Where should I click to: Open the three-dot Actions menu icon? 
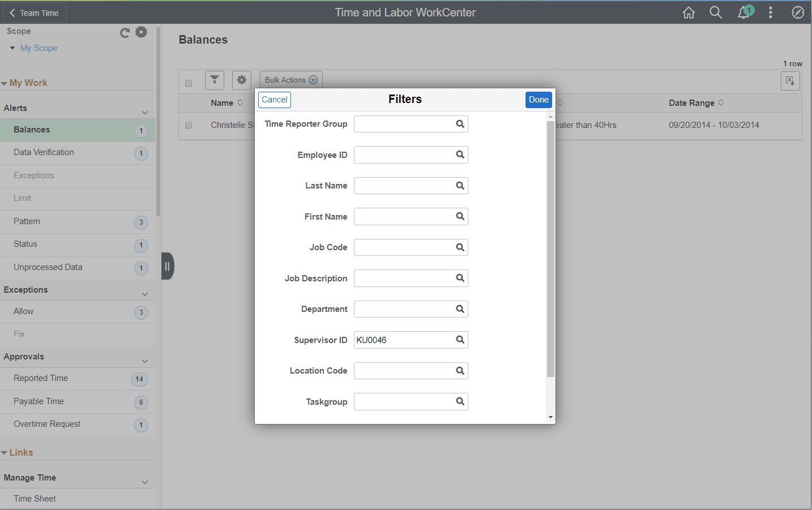pos(771,12)
